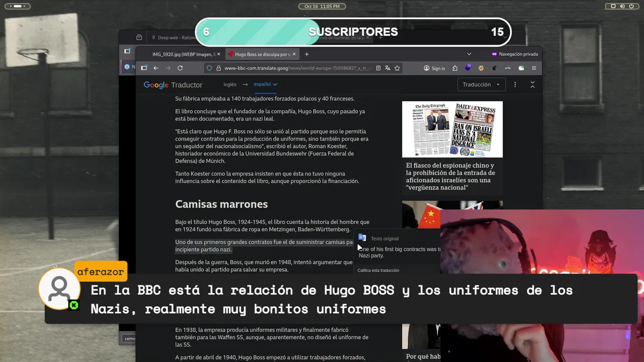Click the Navegación privada mask icon
The image size is (644, 362).
[x=494, y=54]
